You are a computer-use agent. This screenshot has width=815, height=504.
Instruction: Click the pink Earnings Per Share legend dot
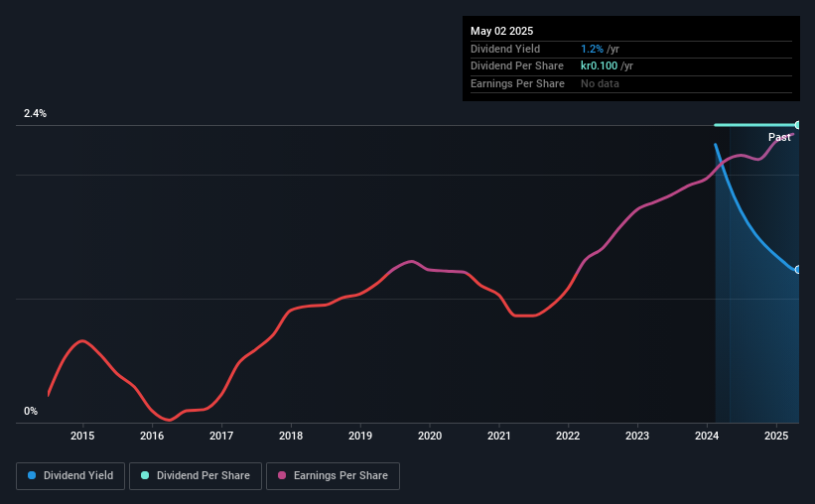click(x=282, y=475)
